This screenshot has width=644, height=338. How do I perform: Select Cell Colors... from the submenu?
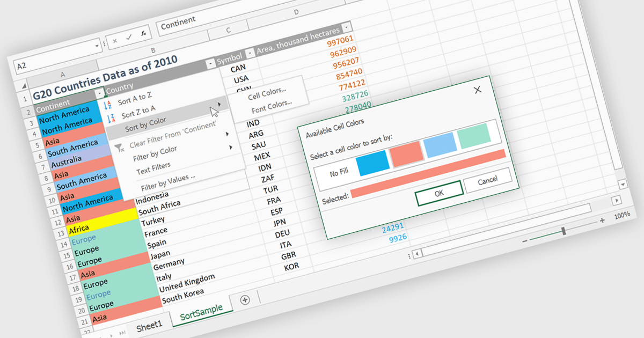pos(267,94)
